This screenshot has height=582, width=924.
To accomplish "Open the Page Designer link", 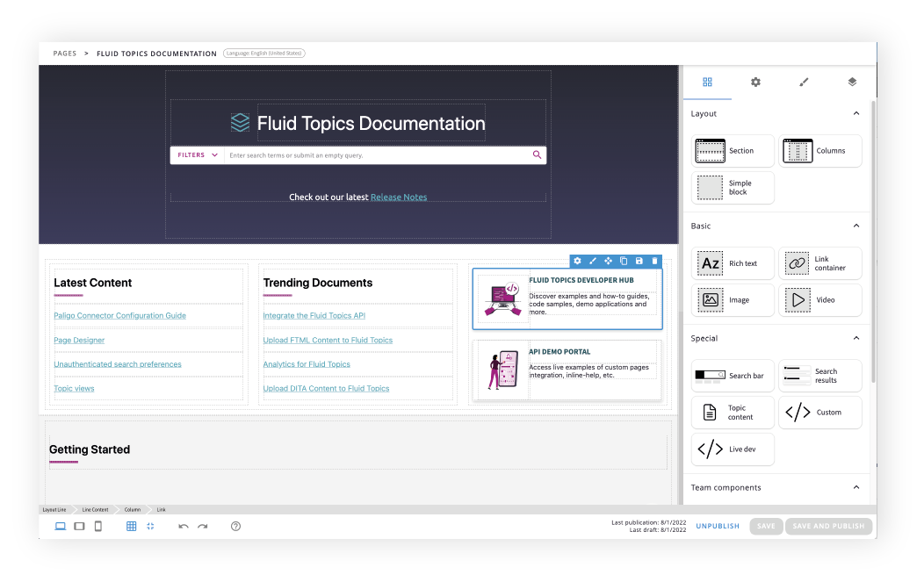I will (79, 341).
